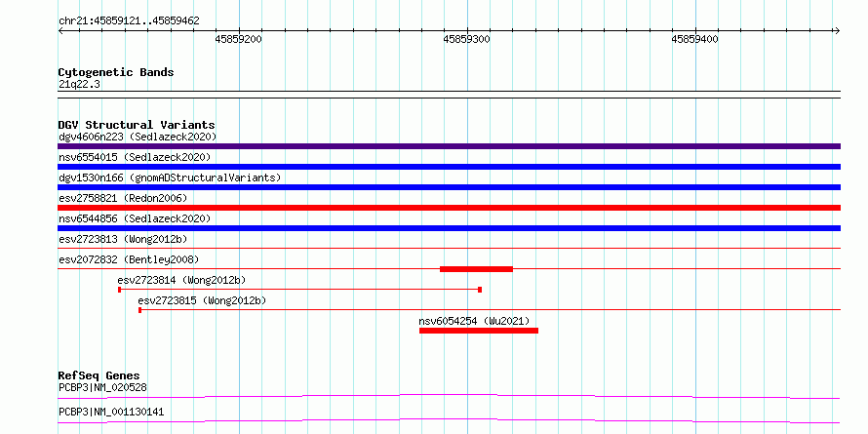
Task: Select the red nsv6054254 variant bar
Action: tap(479, 331)
